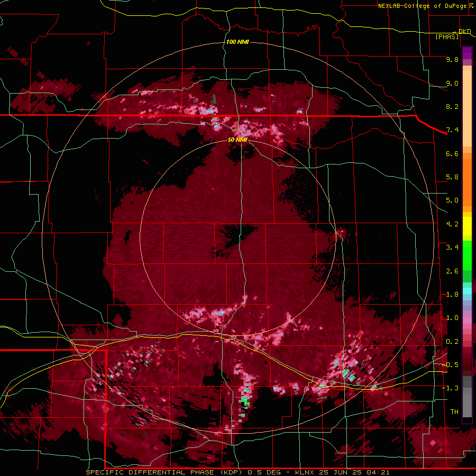The height and width of the screenshot is (476, 476).
Task: Pick the yellow segment of the color bar
Action: pos(467,226)
